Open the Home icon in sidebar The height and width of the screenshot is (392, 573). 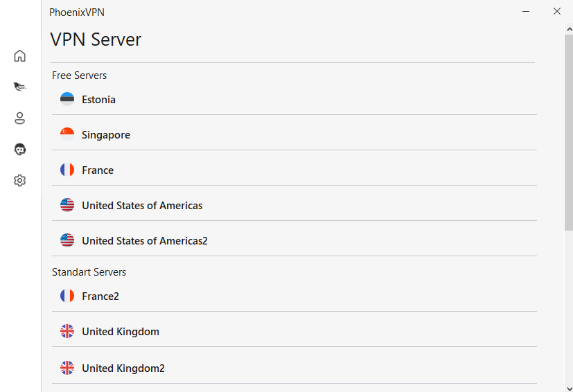coord(19,56)
